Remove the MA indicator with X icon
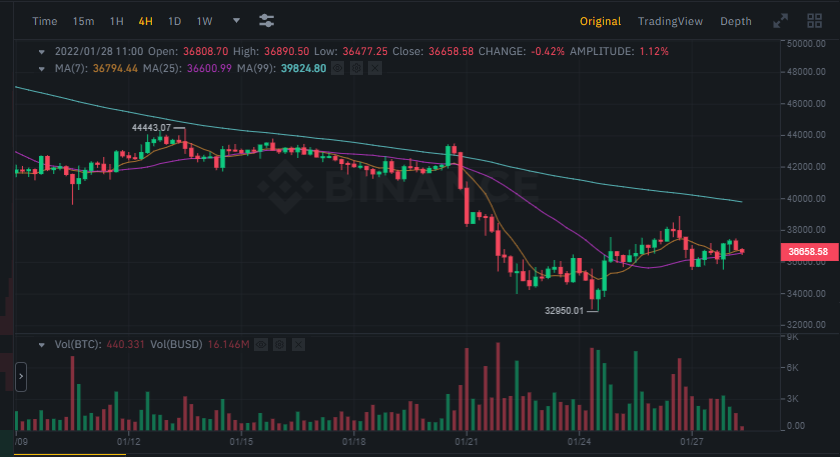The image size is (840, 457). click(x=375, y=68)
